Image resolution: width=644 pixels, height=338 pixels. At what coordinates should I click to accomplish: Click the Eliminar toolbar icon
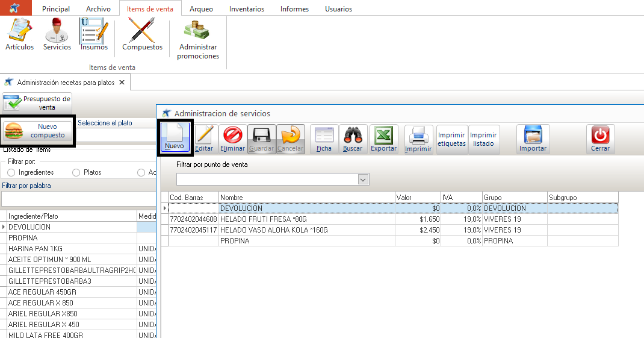pos(232,139)
